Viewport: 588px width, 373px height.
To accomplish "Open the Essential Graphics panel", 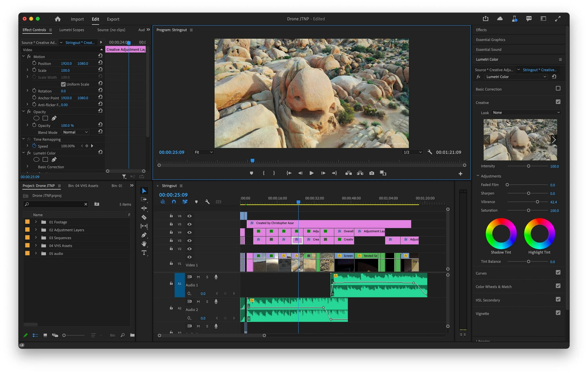I will (x=490, y=40).
